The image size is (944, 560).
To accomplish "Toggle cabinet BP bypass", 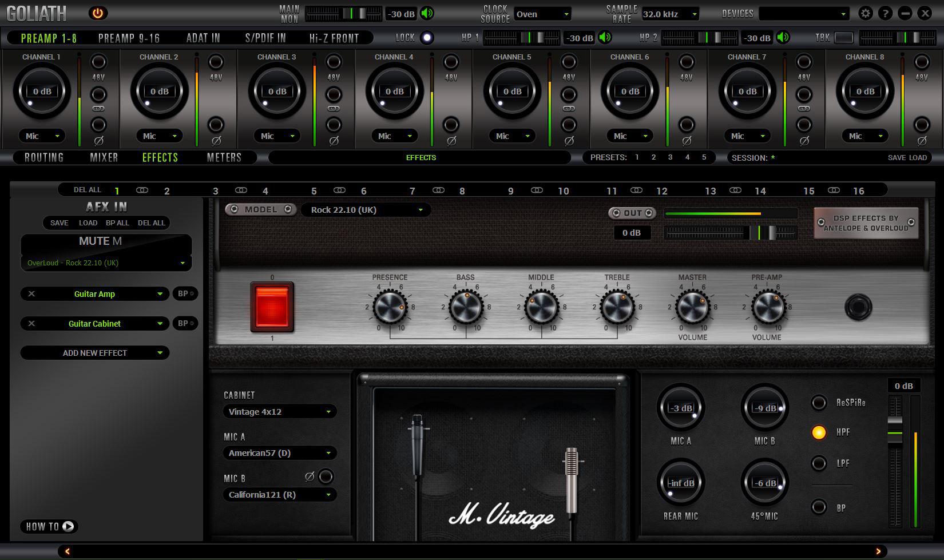I will point(819,507).
